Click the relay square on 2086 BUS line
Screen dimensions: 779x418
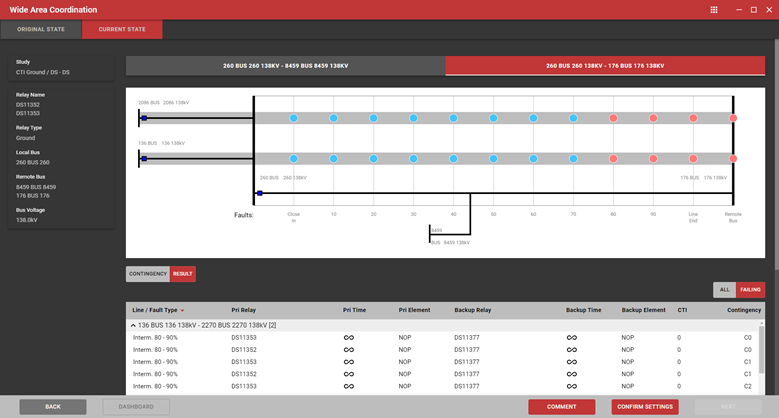pos(144,118)
